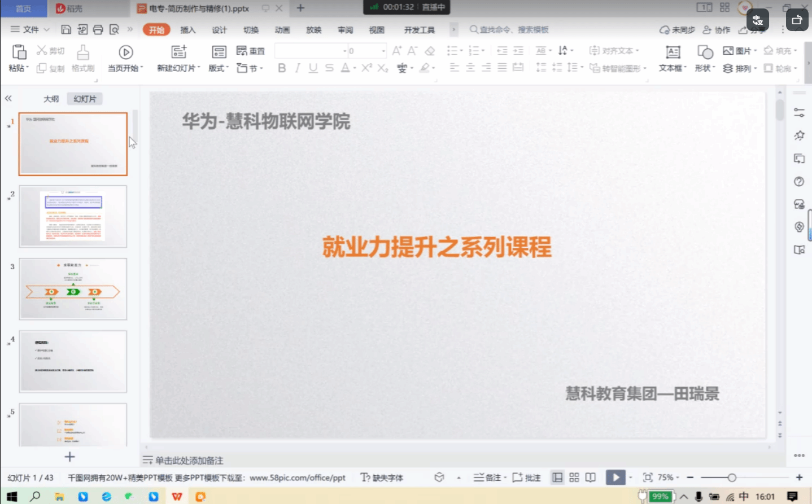
Task: Open Print Preview from quick toolbar
Action: coord(114,29)
